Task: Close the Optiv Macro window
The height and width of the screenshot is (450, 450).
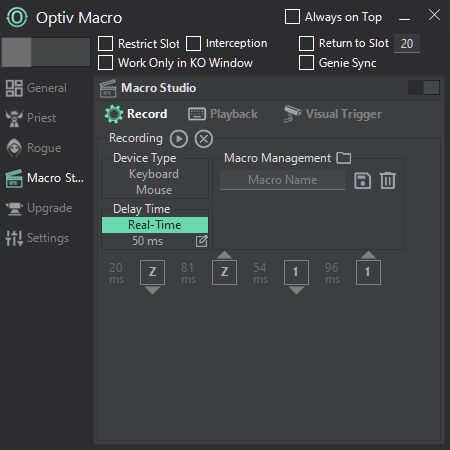Action: tap(434, 15)
